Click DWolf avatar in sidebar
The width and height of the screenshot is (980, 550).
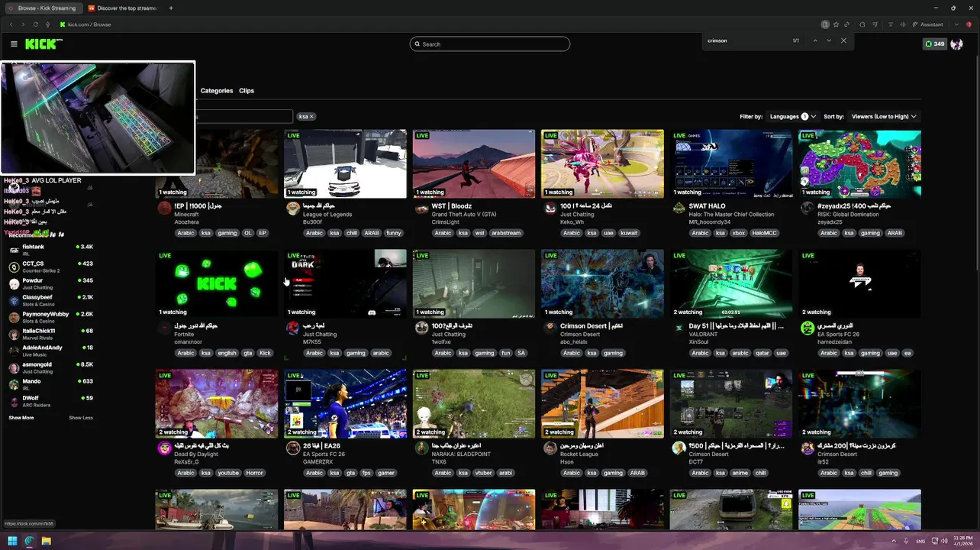[14, 401]
